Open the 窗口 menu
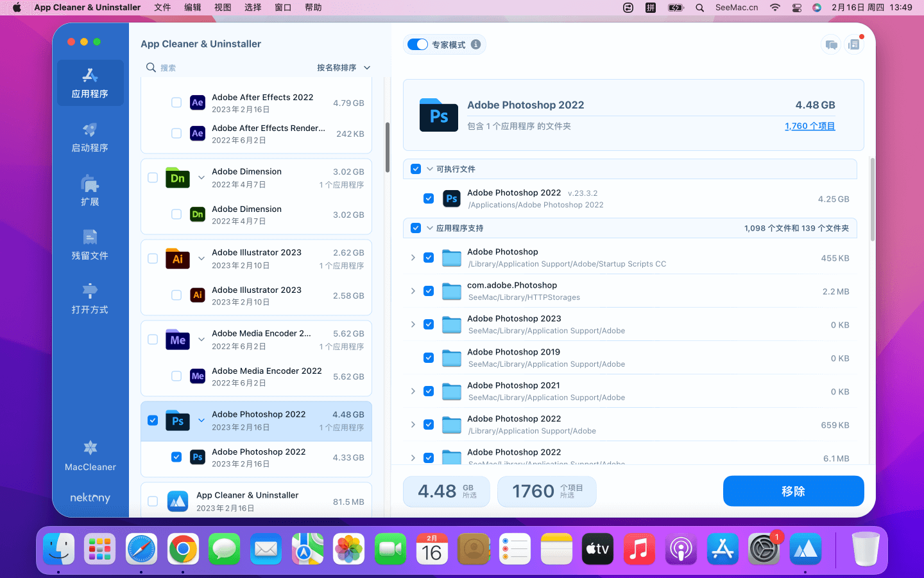Viewport: 924px width, 578px height. pos(283,8)
